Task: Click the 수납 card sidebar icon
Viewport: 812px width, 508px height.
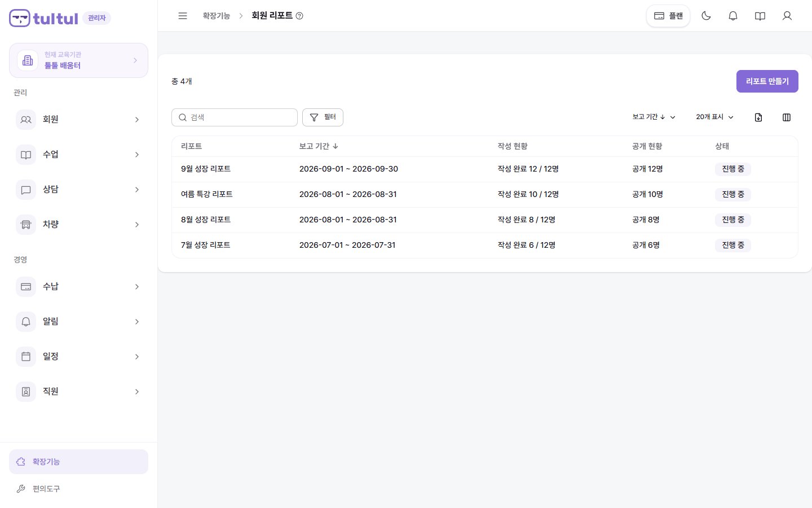Action: (26, 287)
